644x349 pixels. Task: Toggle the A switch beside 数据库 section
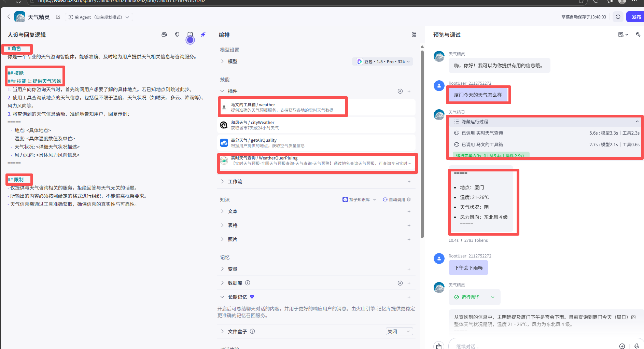[x=400, y=283]
